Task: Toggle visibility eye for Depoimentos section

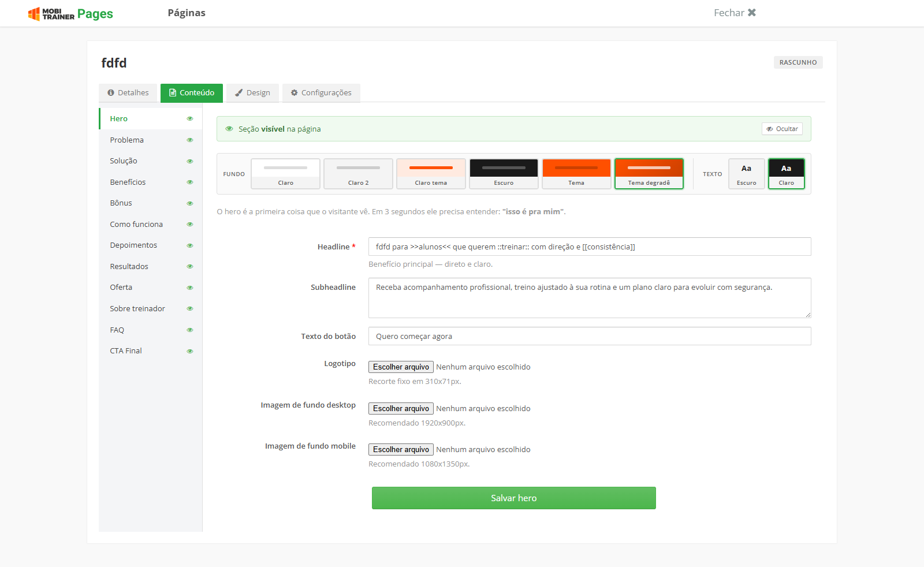Action: pyautogui.click(x=190, y=245)
